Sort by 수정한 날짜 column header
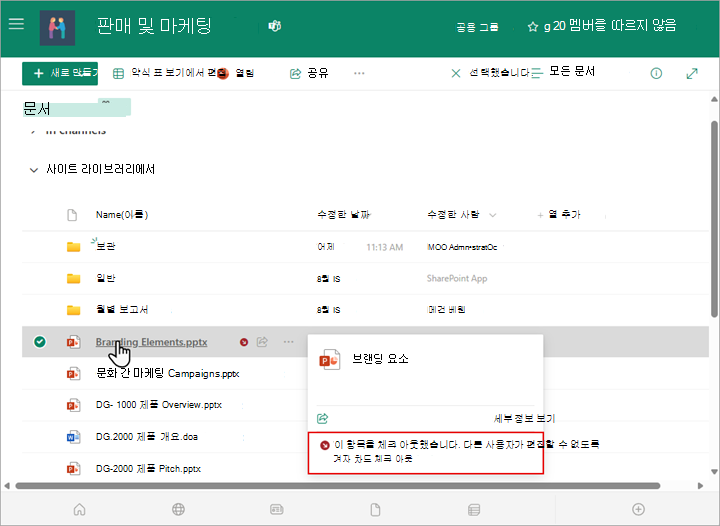This screenshot has width=720, height=526. pyautogui.click(x=343, y=214)
